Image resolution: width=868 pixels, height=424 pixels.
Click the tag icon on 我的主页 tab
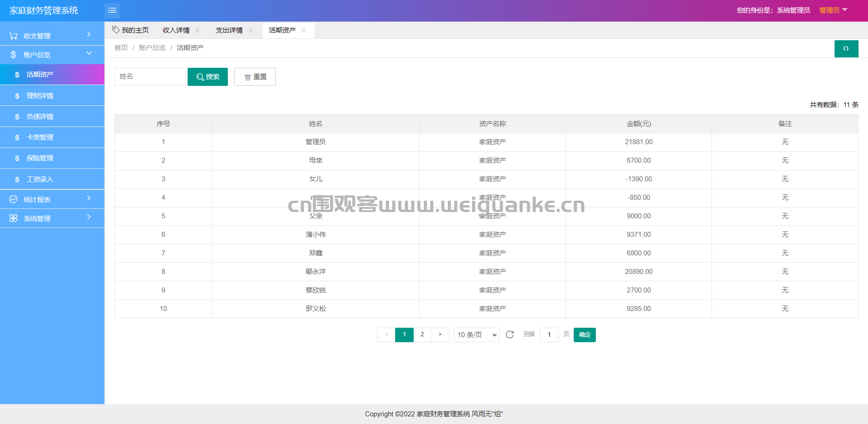[x=116, y=30]
